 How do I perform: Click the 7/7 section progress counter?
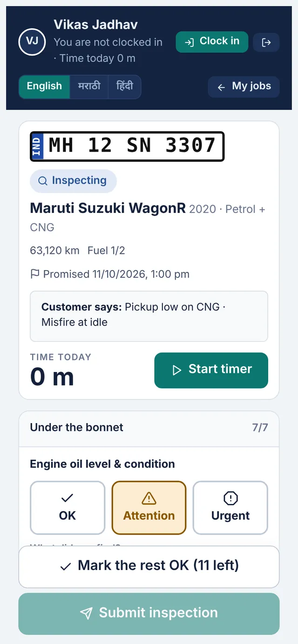click(x=260, y=428)
